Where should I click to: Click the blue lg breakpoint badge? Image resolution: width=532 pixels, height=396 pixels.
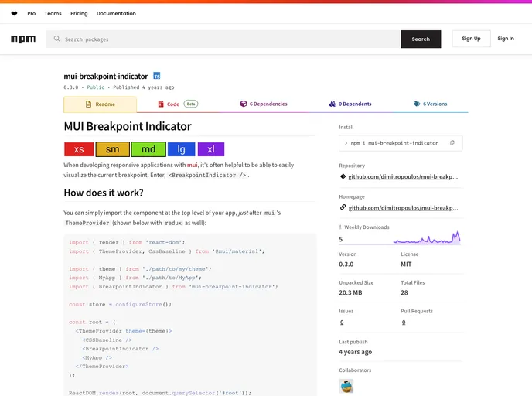181,149
